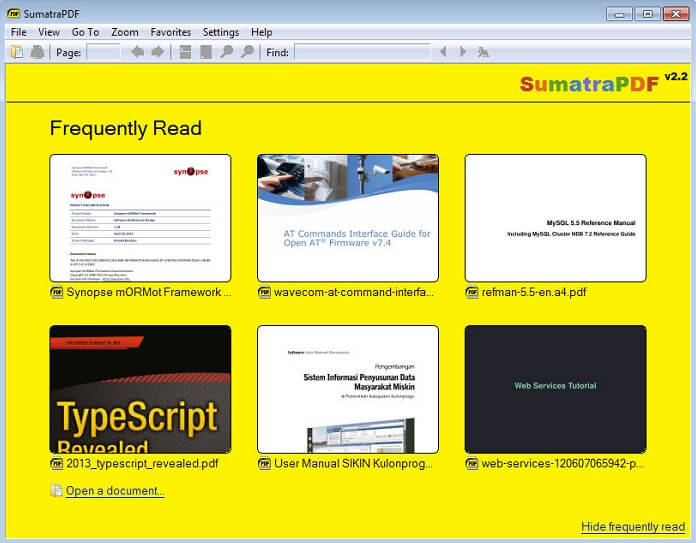Select the Fit Width continuous icon
Viewport: 696px width, 543px height.
tap(185, 52)
